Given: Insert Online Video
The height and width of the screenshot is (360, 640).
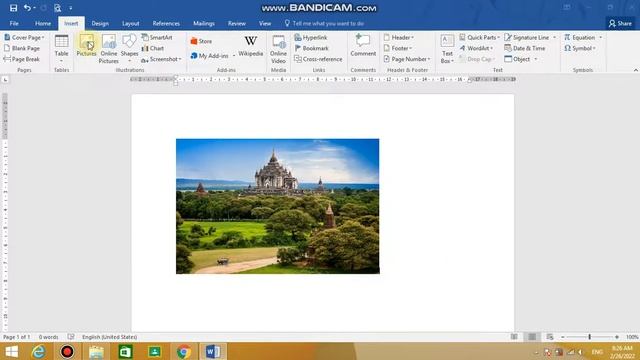Looking at the screenshot, I should pyautogui.click(x=278, y=49).
